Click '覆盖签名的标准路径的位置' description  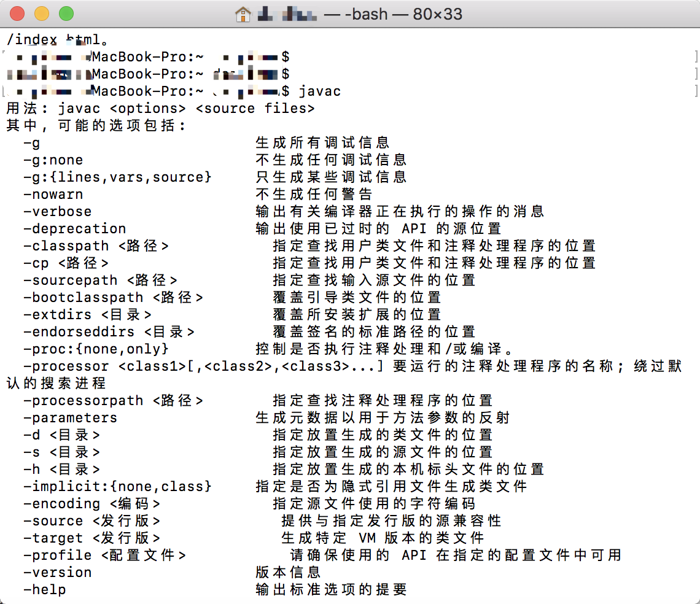click(374, 331)
